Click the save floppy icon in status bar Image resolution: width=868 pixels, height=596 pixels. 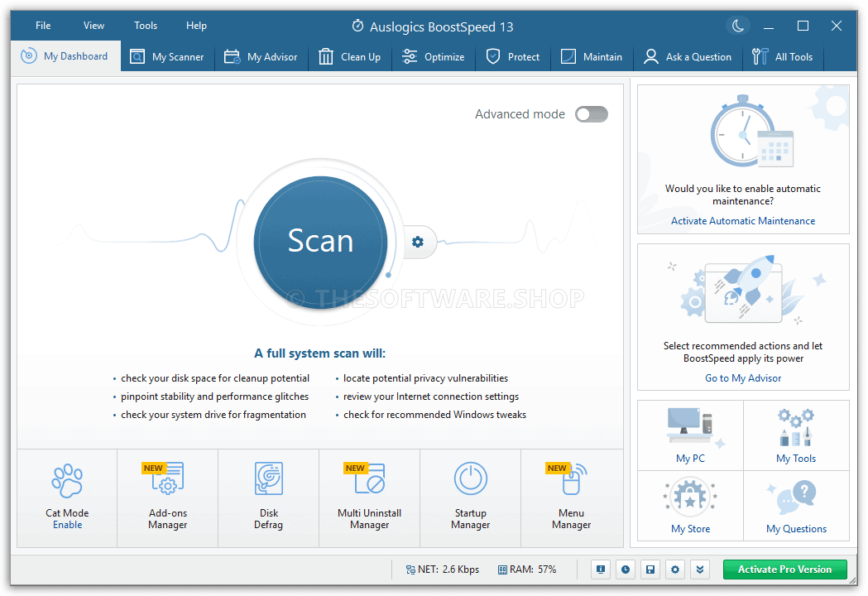click(650, 570)
